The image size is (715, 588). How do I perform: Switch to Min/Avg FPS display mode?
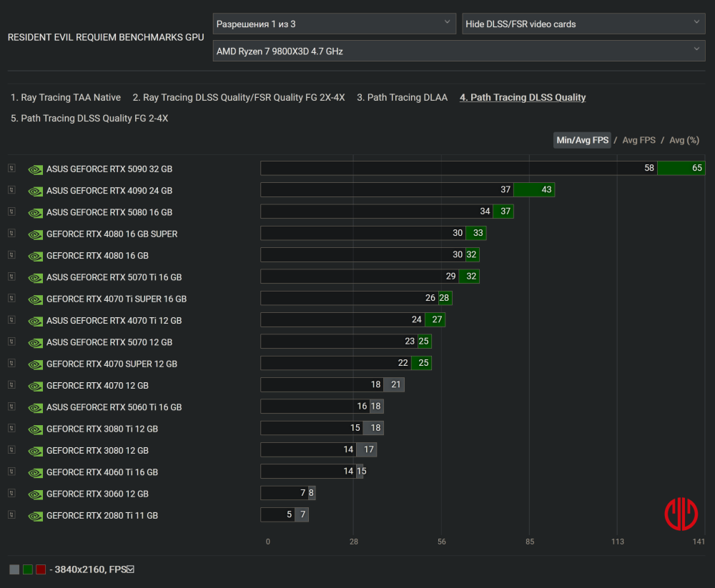(582, 140)
